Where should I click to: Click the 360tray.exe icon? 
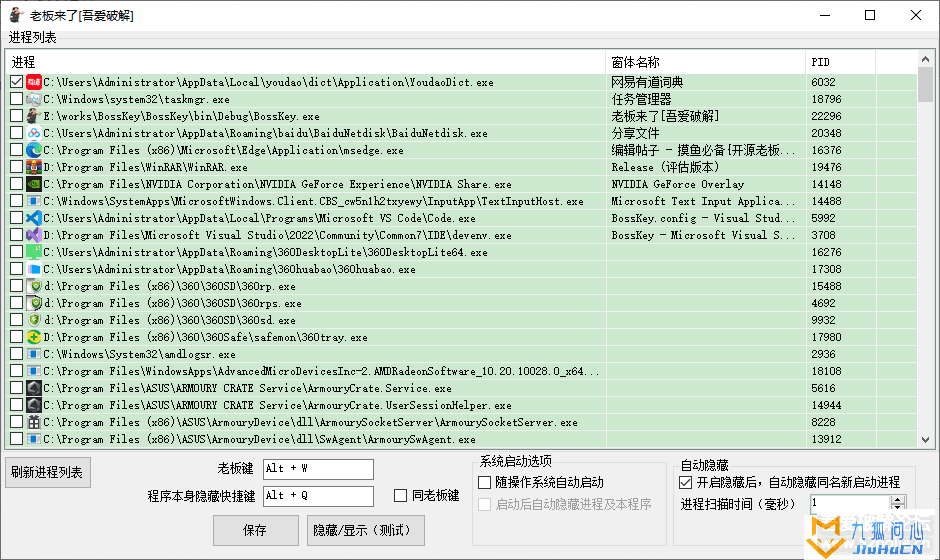pos(34,337)
